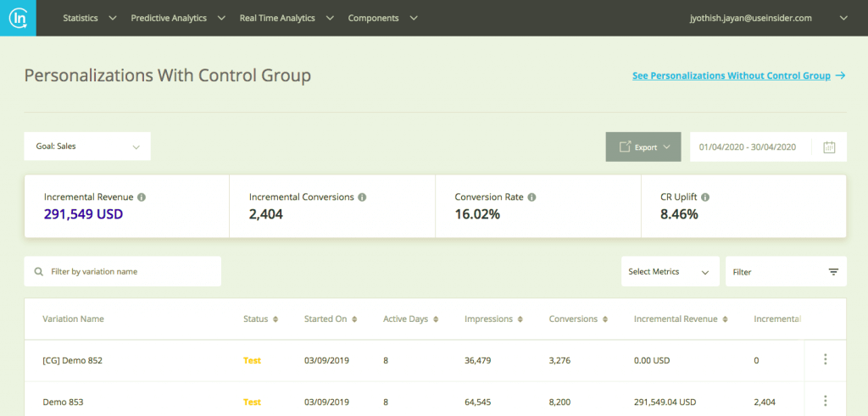
Task: Open the Select Metrics dropdown
Action: click(x=670, y=272)
